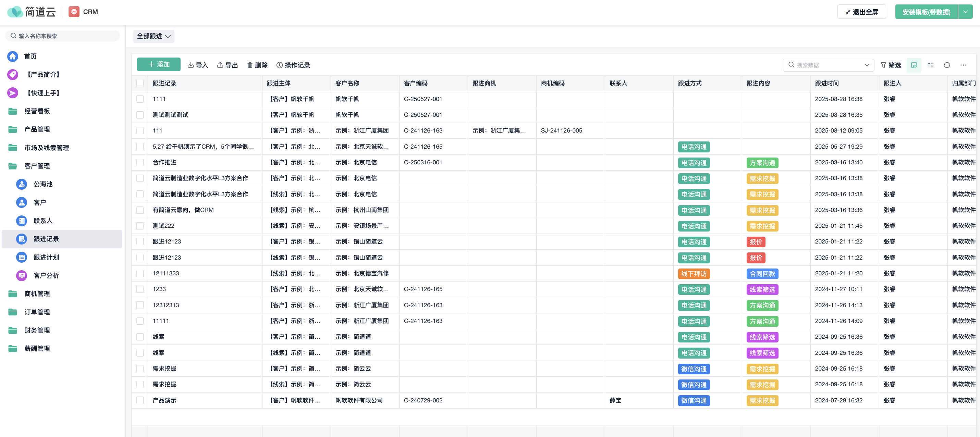Open the dropdown arrow beside 安装模板(带数据)
Screen dimensions: 980x437
pyautogui.click(x=965, y=12)
